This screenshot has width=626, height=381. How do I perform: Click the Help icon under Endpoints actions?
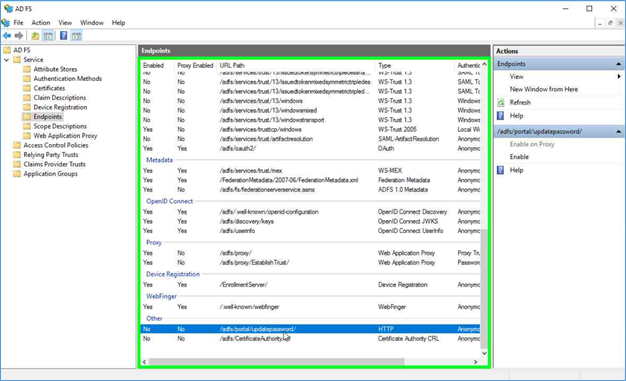pyautogui.click(x=501, y=116)
